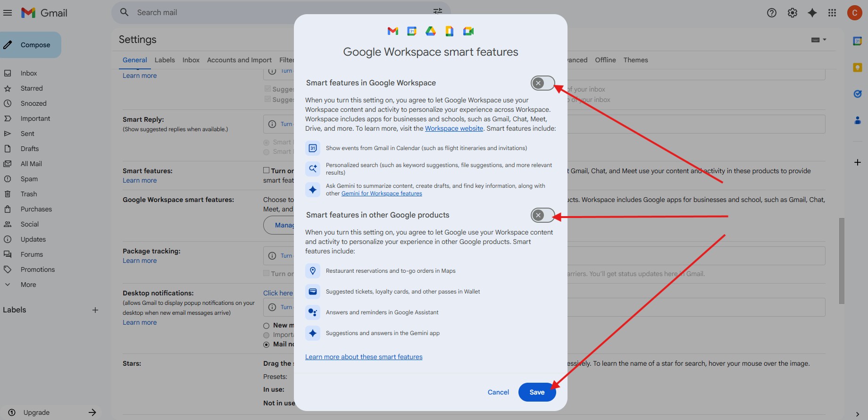868x420 pixels.
Task: Click the Gemini sparkle icon in header
Action: pyautogui.click(x=812, y=13)
